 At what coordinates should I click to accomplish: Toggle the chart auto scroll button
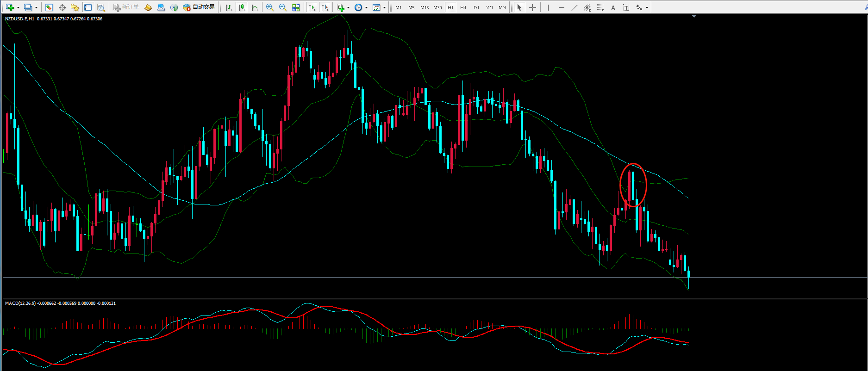pos(312,7)
